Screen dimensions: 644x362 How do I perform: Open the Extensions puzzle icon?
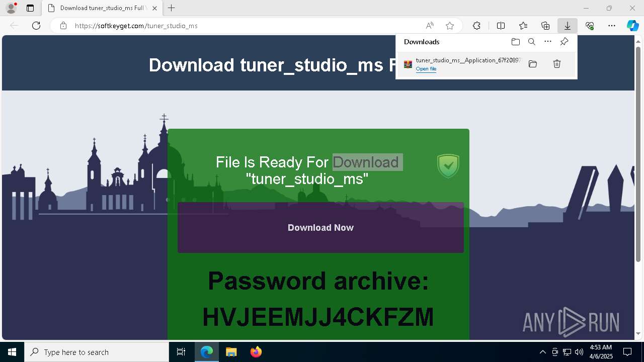[x=476, y=26]
